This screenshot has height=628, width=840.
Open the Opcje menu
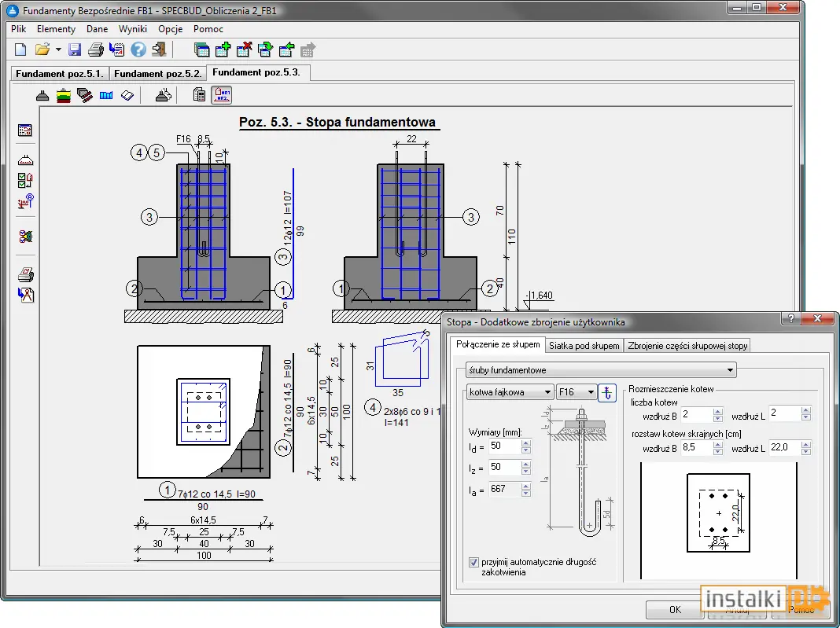(171, 29)
